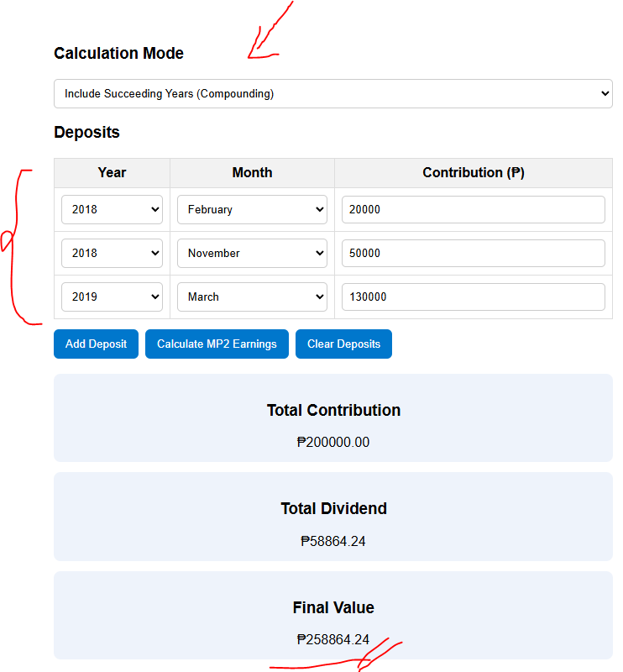Click the 130000 contribution field

pyautogui.click(x=473, y=297)
